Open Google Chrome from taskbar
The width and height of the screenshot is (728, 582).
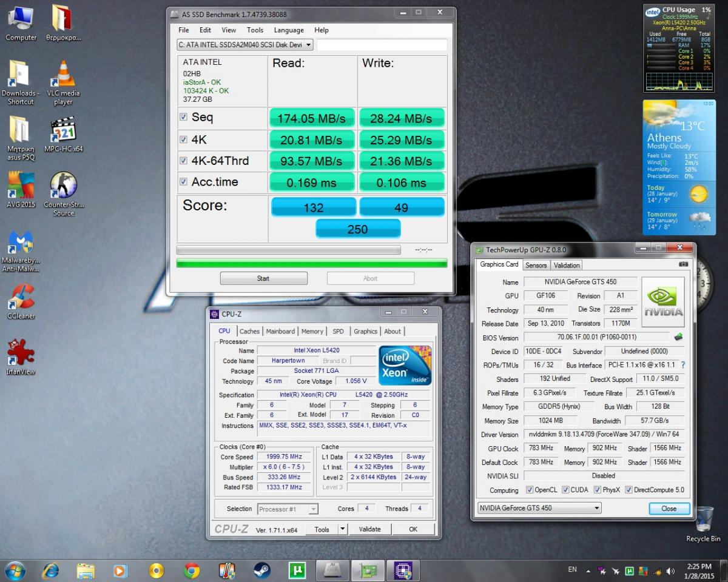point(192,570)
